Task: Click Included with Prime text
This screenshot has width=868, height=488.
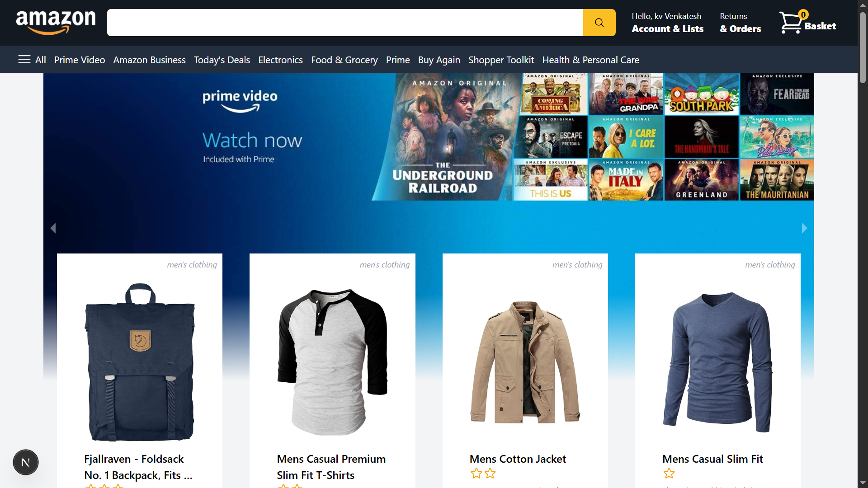Action: (239, 159)
